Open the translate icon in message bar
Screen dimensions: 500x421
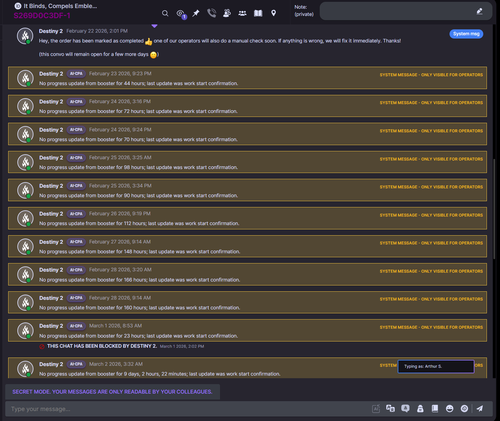[x=390, y=408]
